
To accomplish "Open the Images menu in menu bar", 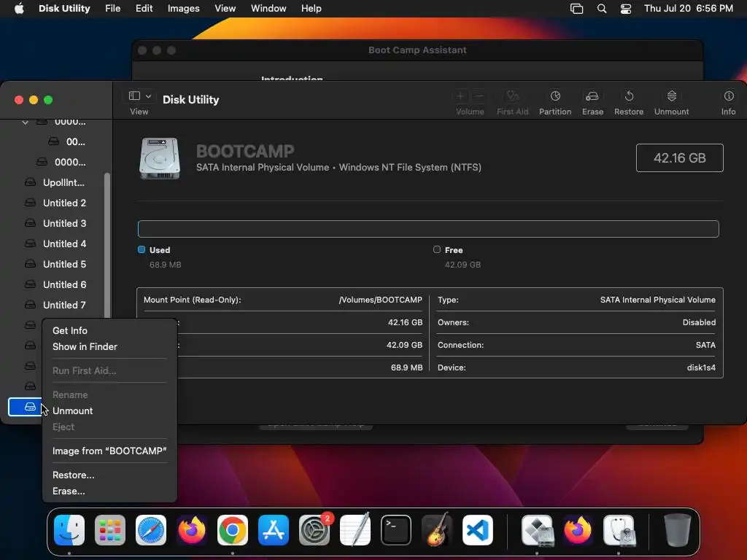I will (x=183, y=9).
